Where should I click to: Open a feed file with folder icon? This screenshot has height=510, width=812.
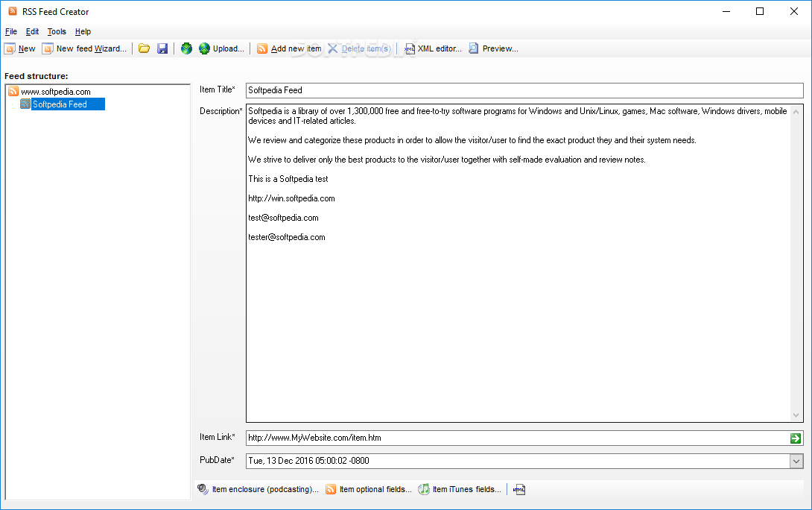click(144, 48)
